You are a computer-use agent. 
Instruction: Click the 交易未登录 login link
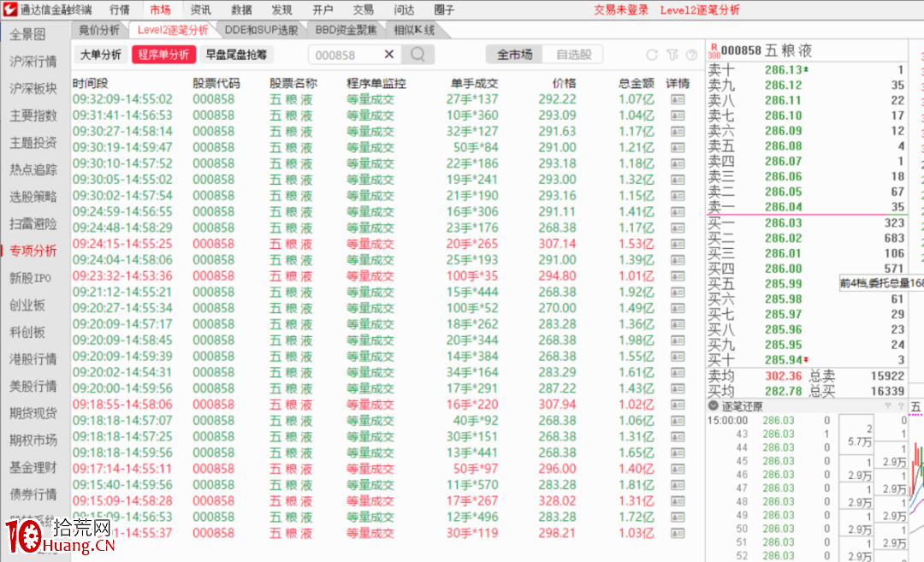point(621,10)
